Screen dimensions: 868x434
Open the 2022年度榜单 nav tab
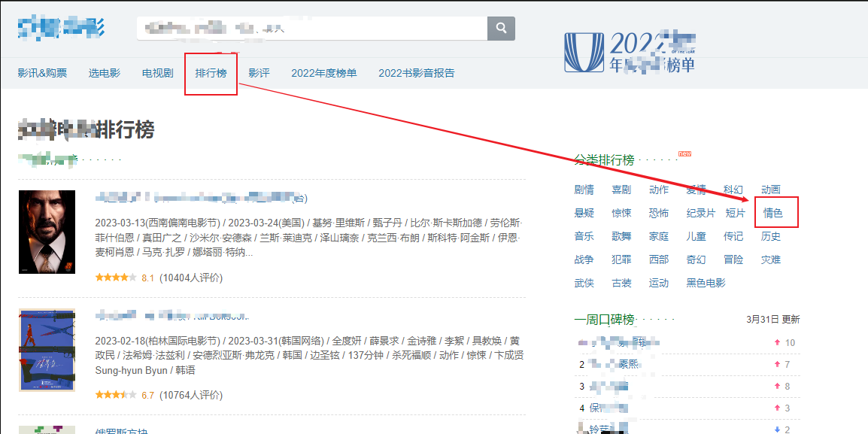[324, 73]
